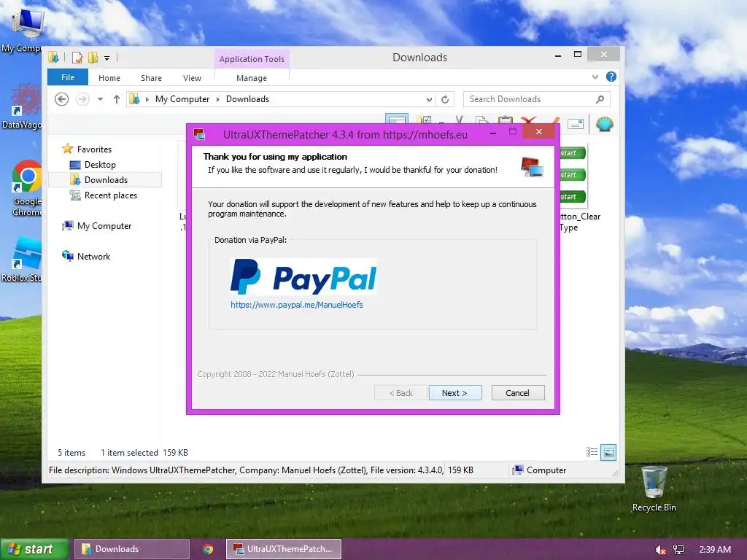Open the PayPal donation link

[296, 305]
